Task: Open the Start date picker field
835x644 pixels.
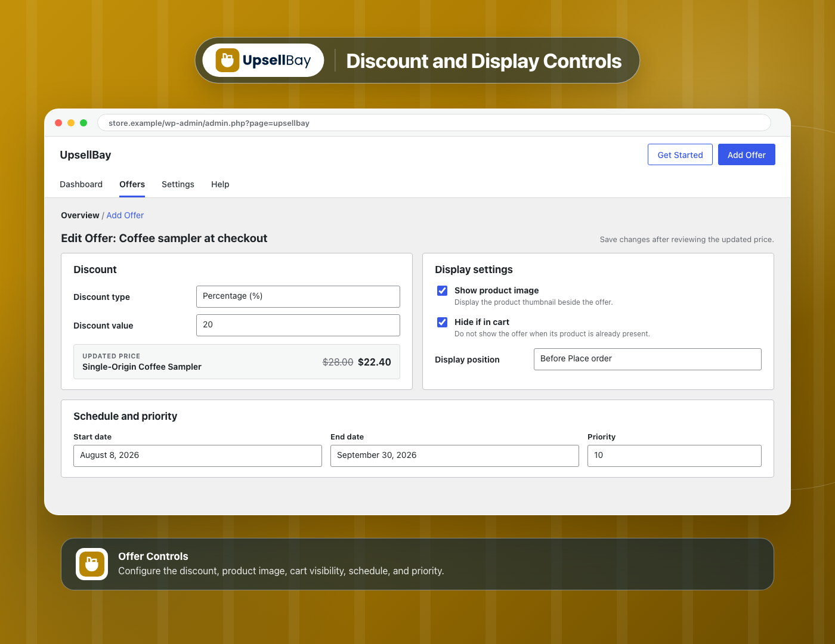Action: [197, 456]
